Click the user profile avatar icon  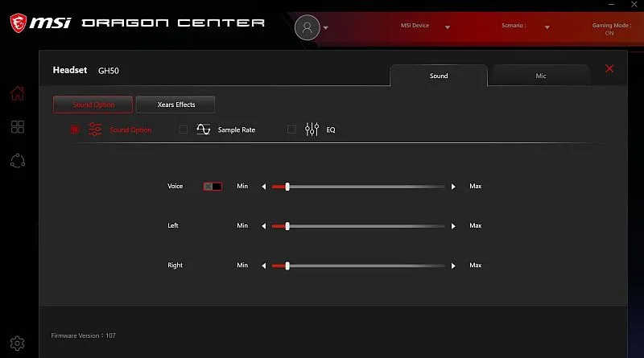point(308,27)
